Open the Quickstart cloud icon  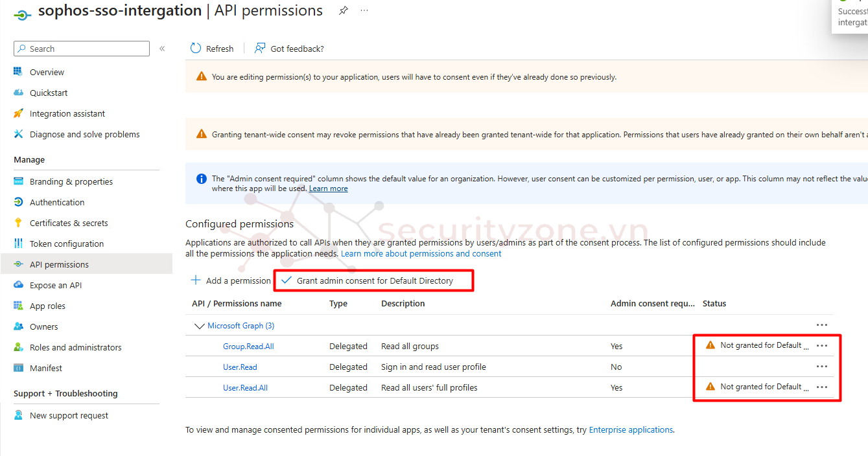18,93
